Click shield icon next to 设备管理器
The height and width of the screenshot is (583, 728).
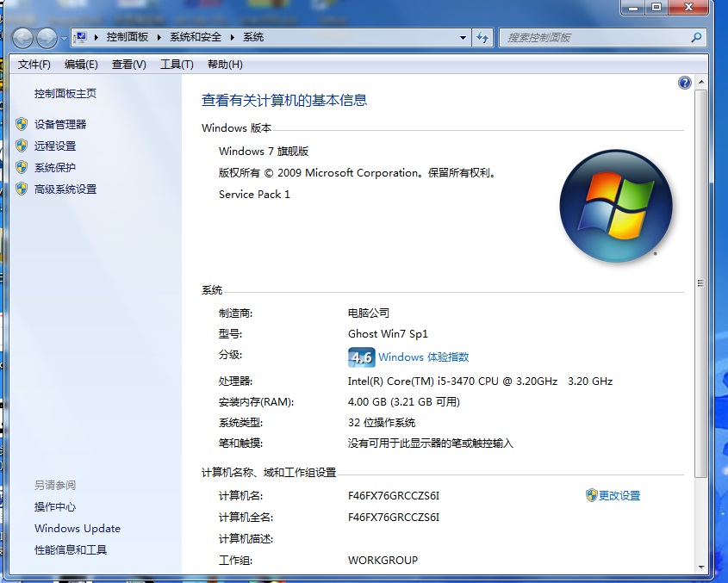[x=22, y=124]
